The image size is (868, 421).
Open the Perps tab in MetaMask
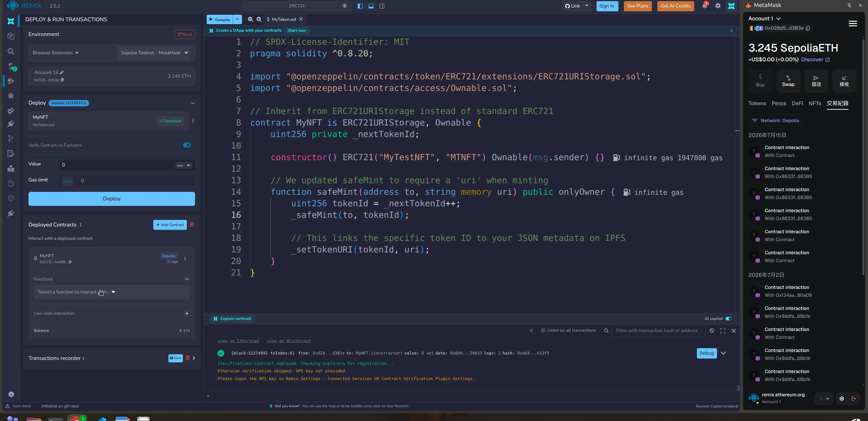coord(779,103)
